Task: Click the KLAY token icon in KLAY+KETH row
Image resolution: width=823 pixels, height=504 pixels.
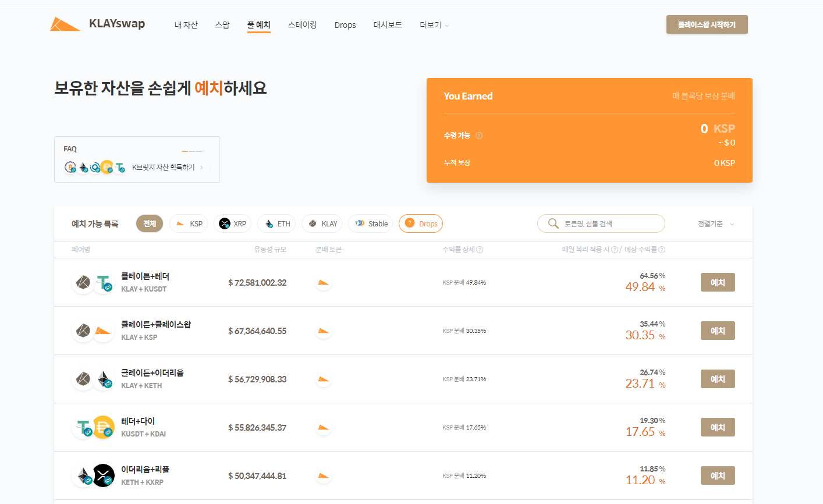Action: coord(83,379)
